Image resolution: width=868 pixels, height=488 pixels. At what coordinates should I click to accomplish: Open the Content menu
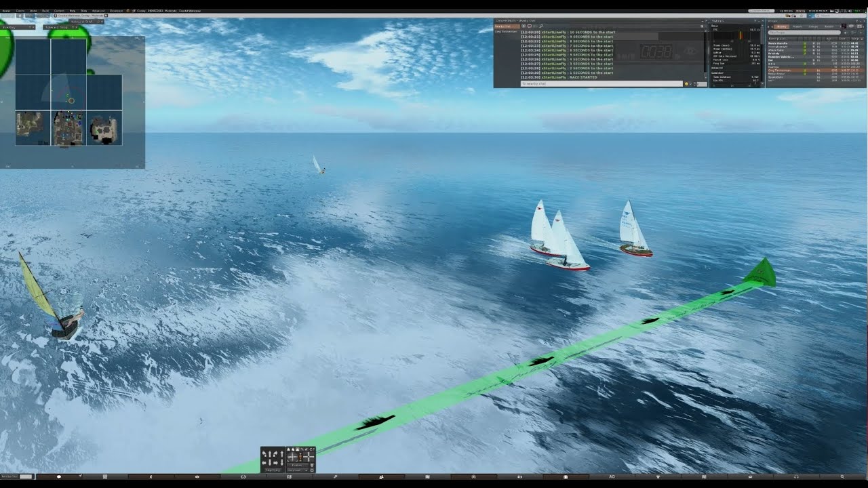[x=59, y=11]
